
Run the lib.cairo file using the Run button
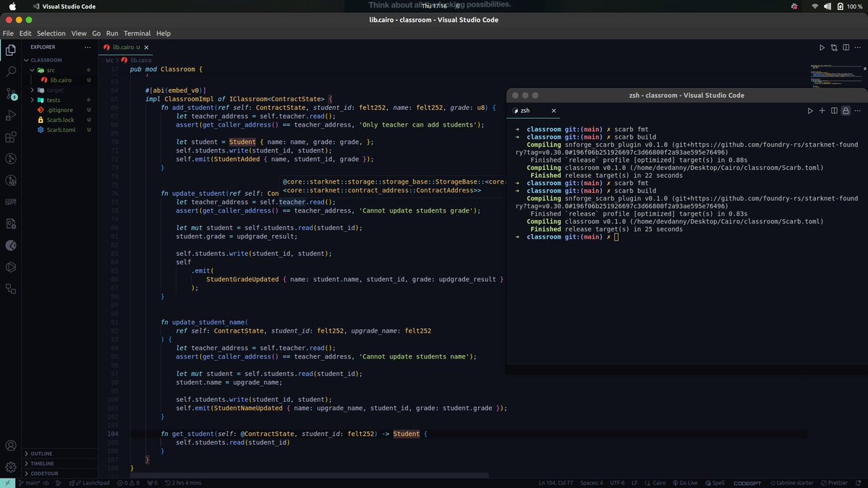tap(822, 47)
